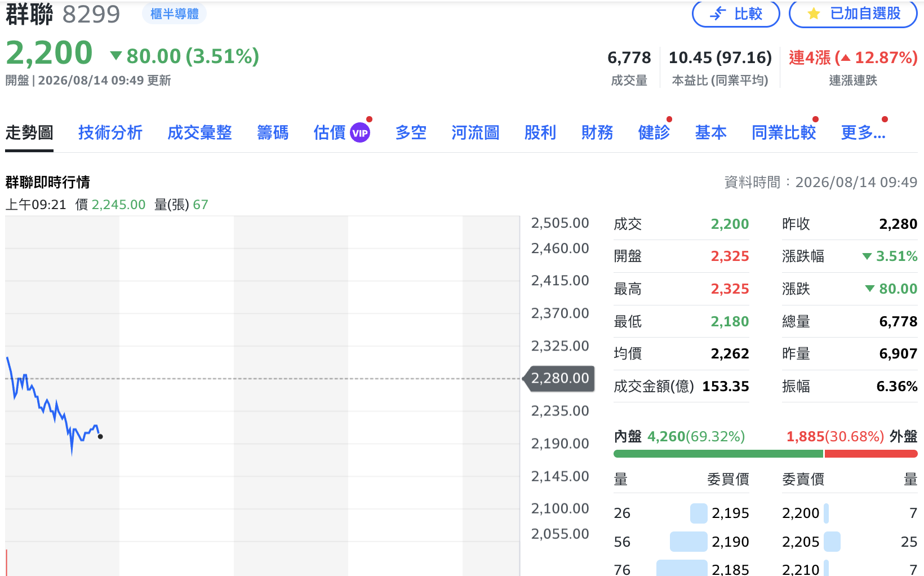The height and width of the screenshot is (576, 924).
Task: Click the purple VIP badge icon
Action: pos(360,133)
